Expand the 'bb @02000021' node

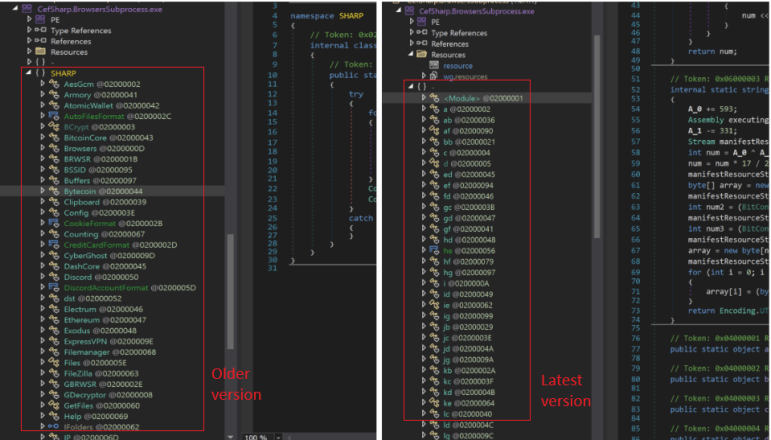click(x=423, y=142)
